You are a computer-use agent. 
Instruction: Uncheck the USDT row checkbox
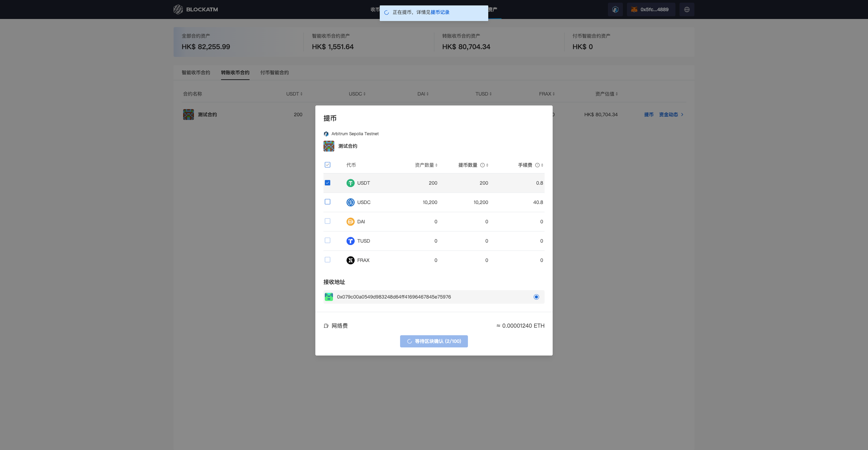pos(328,183)
